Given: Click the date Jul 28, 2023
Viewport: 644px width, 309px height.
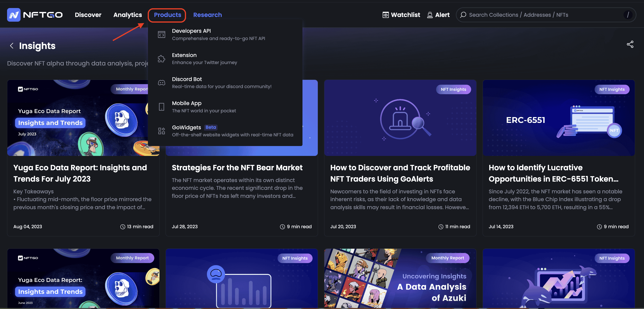Looking at the screenshot, I should coord(184,227).
